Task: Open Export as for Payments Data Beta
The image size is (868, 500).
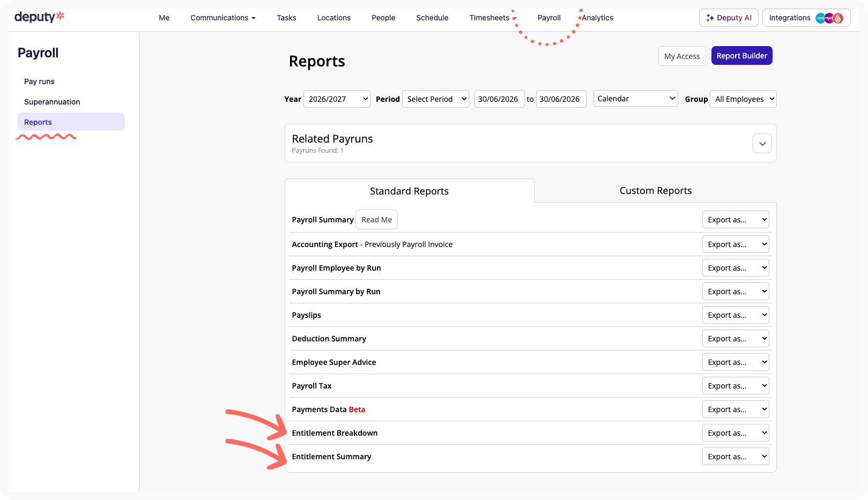Action: click(736, 409)
